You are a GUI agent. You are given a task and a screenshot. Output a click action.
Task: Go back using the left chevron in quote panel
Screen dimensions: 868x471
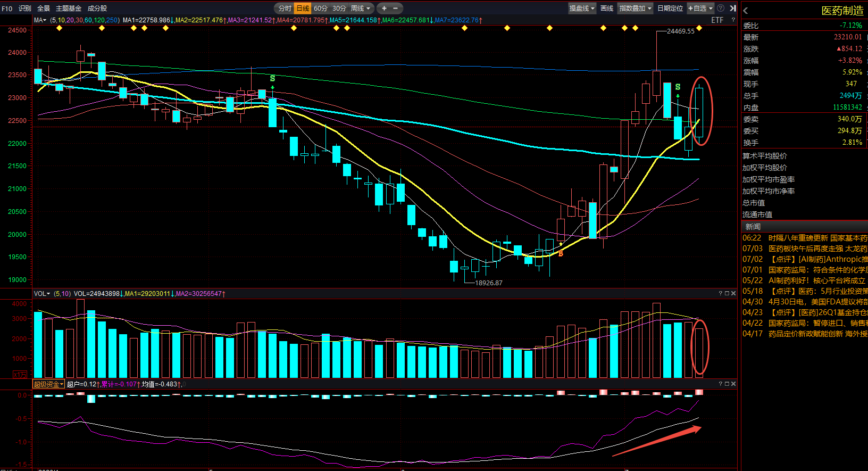click(x=746, y=11)
